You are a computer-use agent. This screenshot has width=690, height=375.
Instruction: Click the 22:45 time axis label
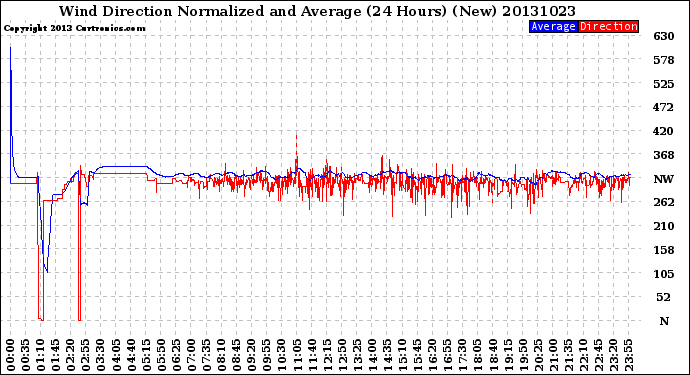click(x=598, y=355)
